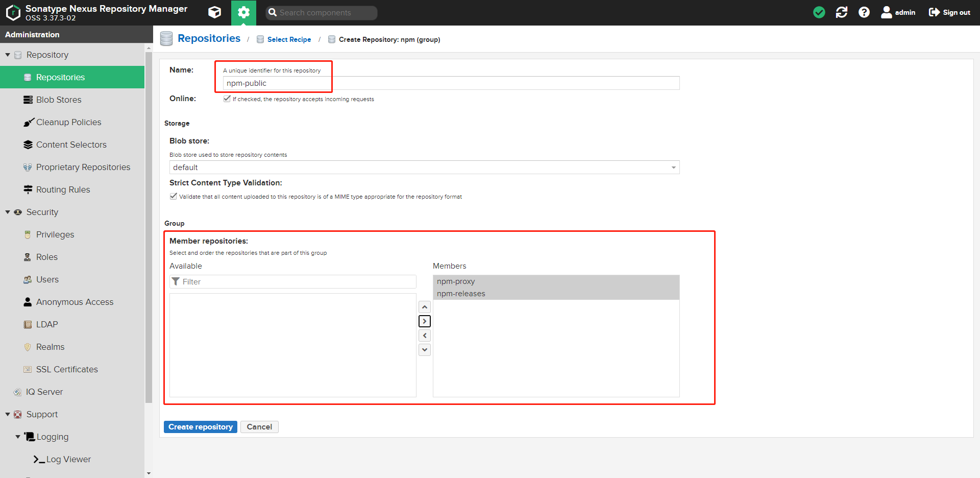Click the Users icon
Viewport: 980px width, 478px height.
click(x=28, y=279)
